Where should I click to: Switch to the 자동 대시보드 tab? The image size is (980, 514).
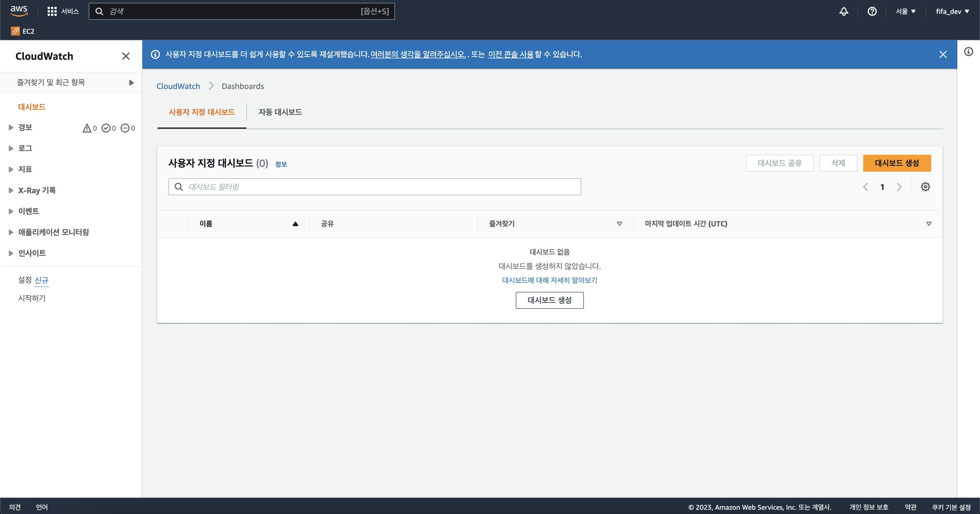(x=280, y=112)
